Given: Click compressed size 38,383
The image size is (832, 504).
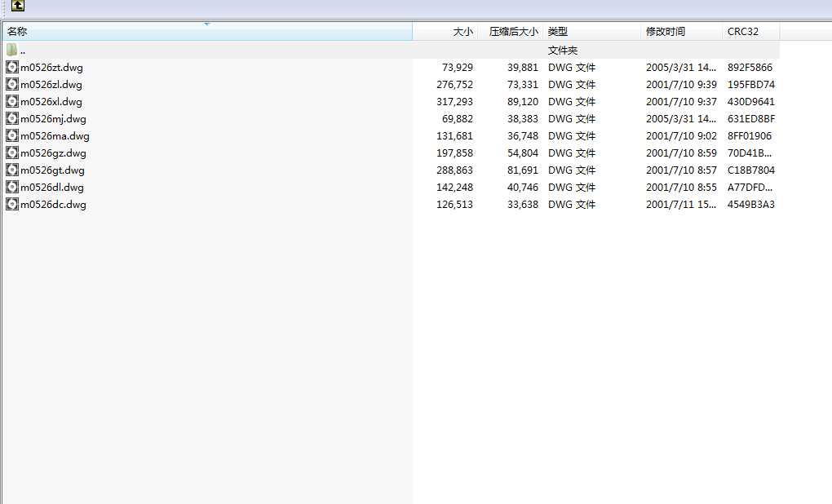Looking at the screenshot, I should (x=523, y=119).
